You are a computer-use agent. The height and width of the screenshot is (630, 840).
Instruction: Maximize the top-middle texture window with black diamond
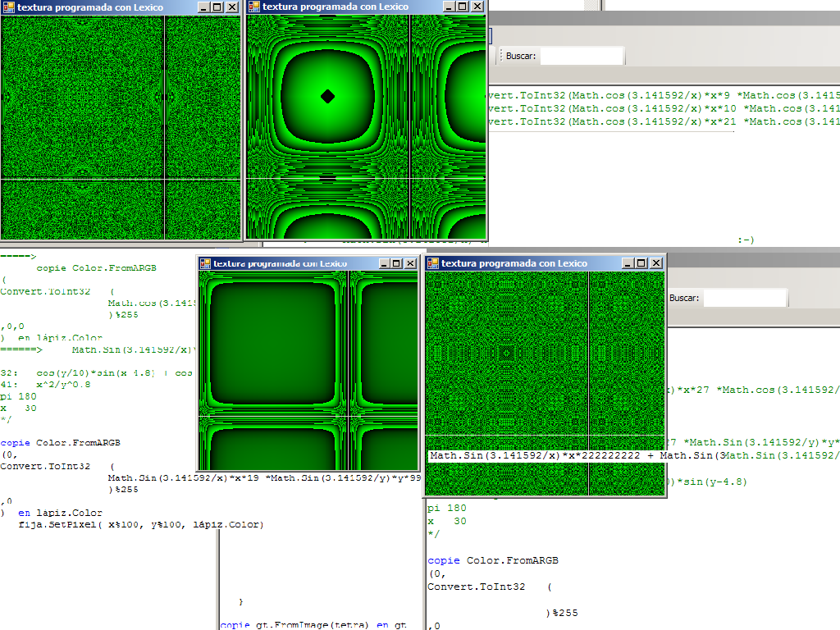(463, 7)
